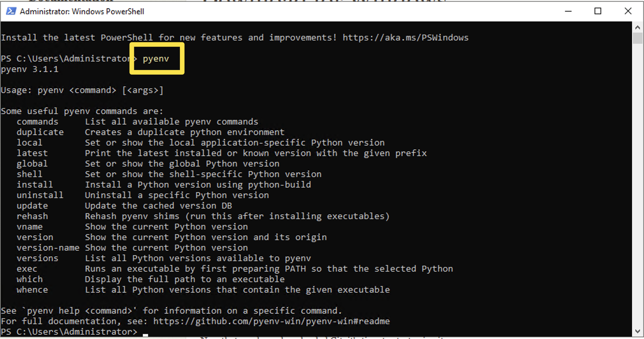This screenshot has width=644, height=339.
Task: Click the vertical scrollbar thumb
Action: (637, 38)
